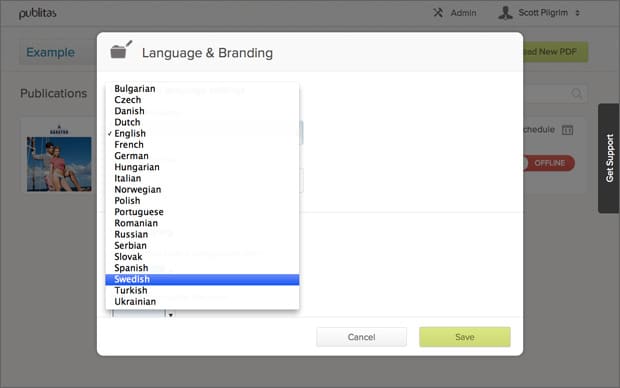Select Bulgarian from the language list
Image resolution: width=620 pixels, height=388 pixels.
(x=202, y=89)
